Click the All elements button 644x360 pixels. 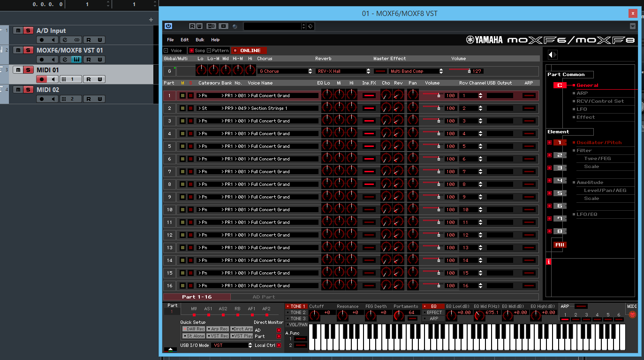click(x=559, y=245)
